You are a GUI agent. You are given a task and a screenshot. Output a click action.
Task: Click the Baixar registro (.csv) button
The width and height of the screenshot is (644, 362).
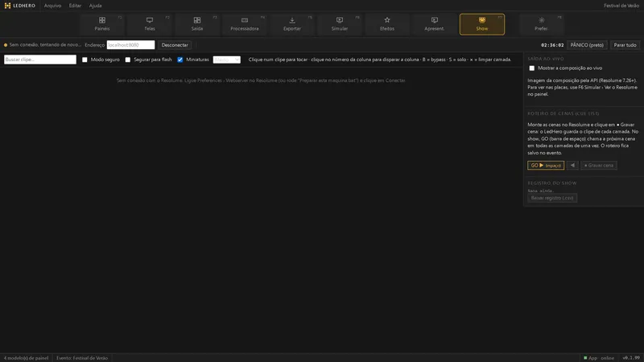552,198
